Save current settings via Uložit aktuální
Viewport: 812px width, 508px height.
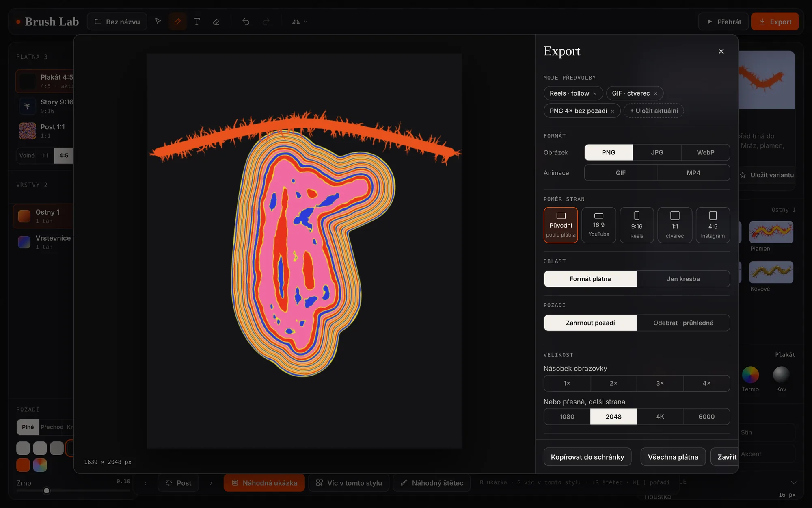[654, 111]
